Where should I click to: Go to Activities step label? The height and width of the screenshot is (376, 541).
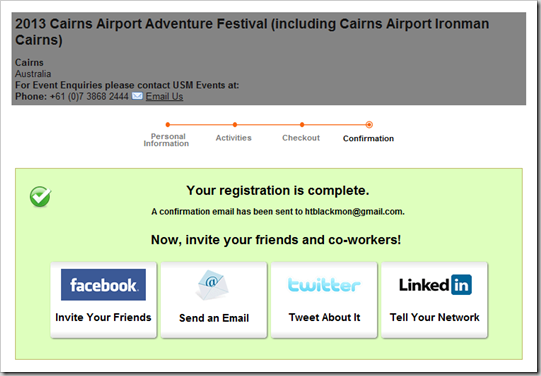pyautogui.click(x=234, y=138)
